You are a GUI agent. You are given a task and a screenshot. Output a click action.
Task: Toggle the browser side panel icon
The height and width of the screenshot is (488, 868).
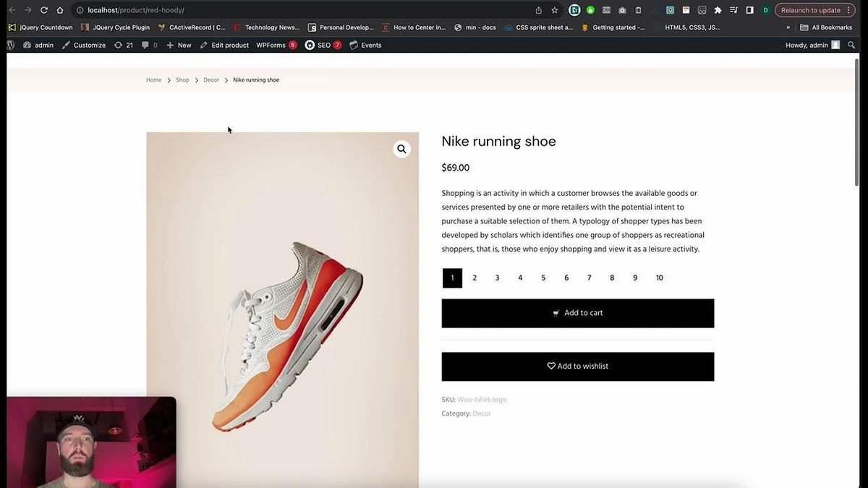749,10
